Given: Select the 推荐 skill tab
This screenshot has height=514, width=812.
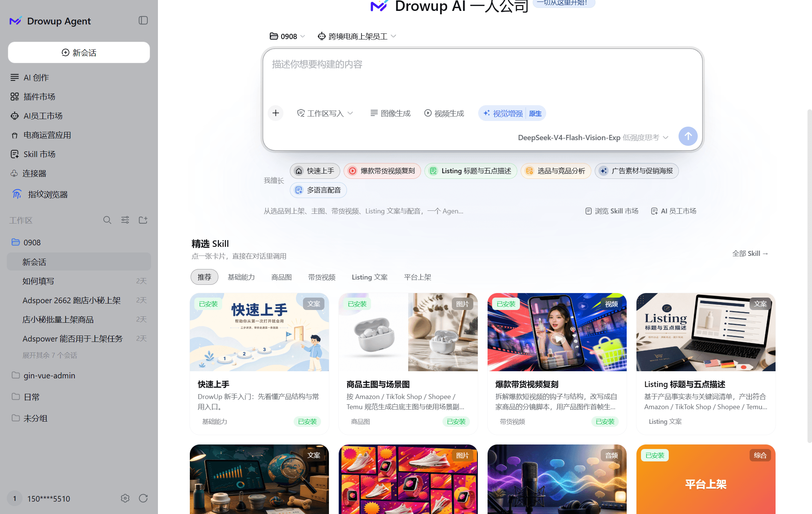Looking at the screenshot, I should tap(205, 277).
